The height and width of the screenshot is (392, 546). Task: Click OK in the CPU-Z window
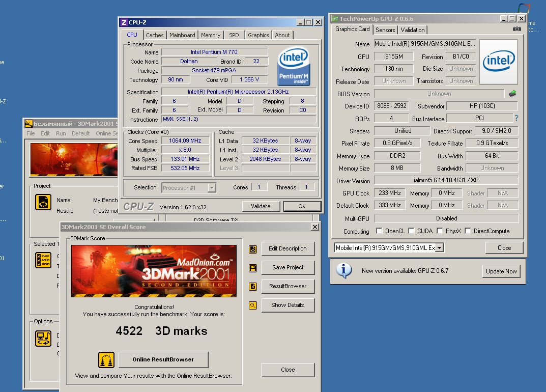pos(302,206)
